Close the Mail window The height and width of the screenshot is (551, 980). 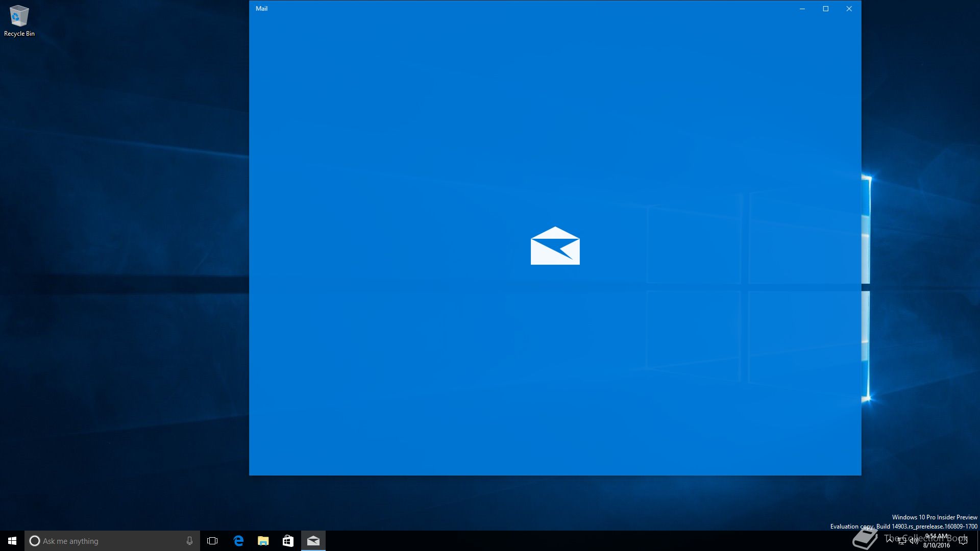coord(849,9)
